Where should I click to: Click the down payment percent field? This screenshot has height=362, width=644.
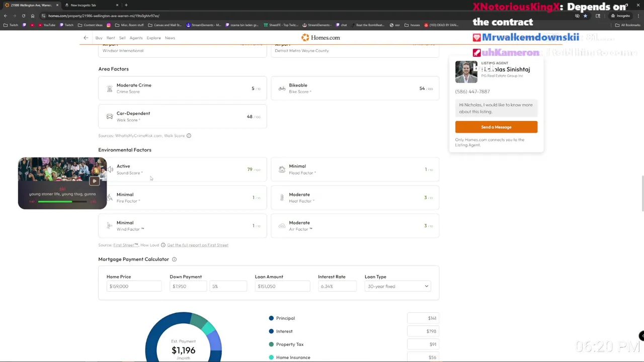[x=228, y=287]
